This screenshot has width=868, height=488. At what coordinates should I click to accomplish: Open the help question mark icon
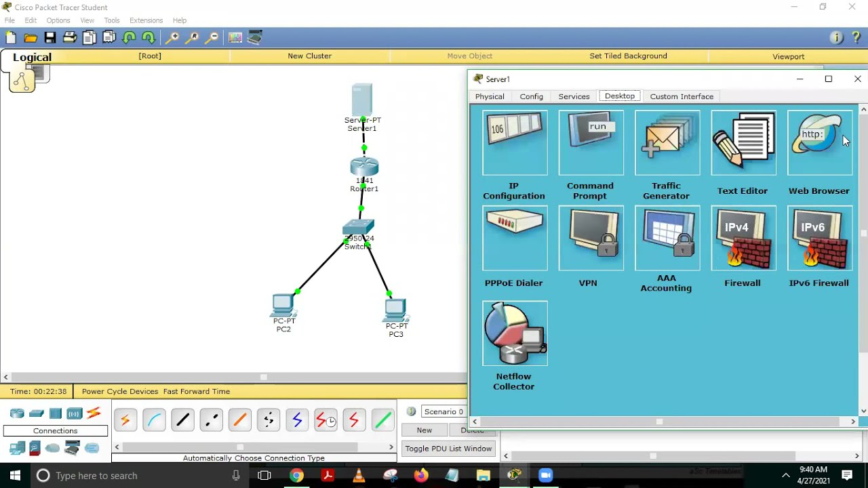pos(856,38)
